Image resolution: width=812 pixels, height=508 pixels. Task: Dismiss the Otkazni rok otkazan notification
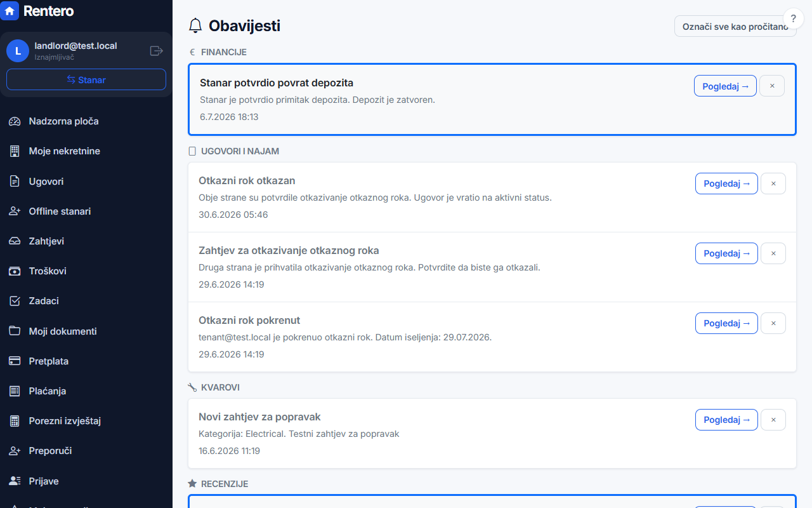tap(773, 184)
